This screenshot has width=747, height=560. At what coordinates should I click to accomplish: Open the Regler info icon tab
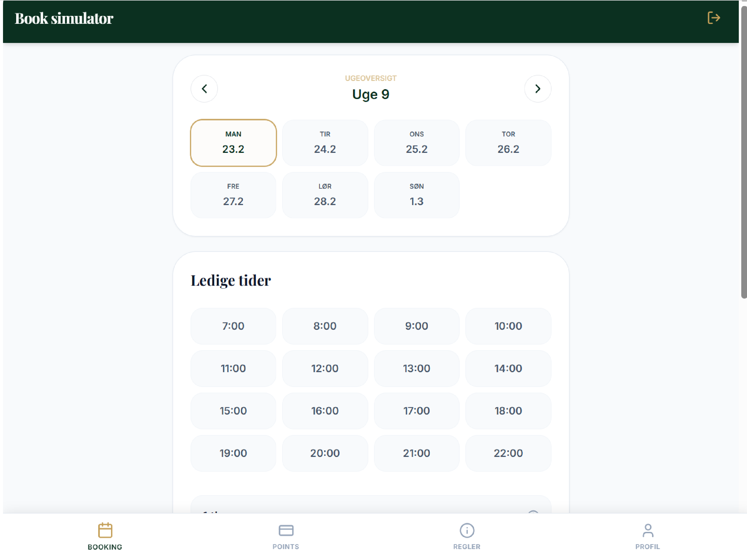[467, 536]
